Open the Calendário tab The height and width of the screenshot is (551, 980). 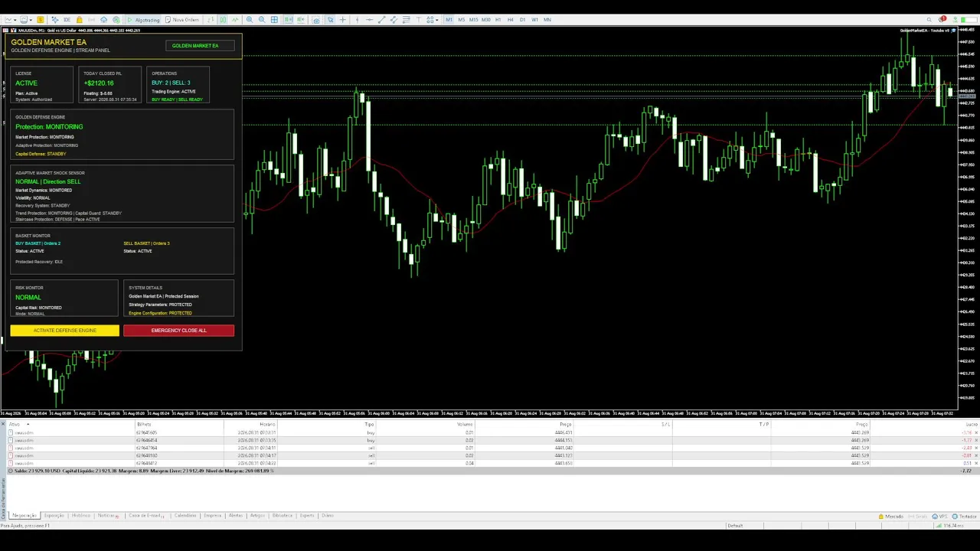click(x=185, y=515)
